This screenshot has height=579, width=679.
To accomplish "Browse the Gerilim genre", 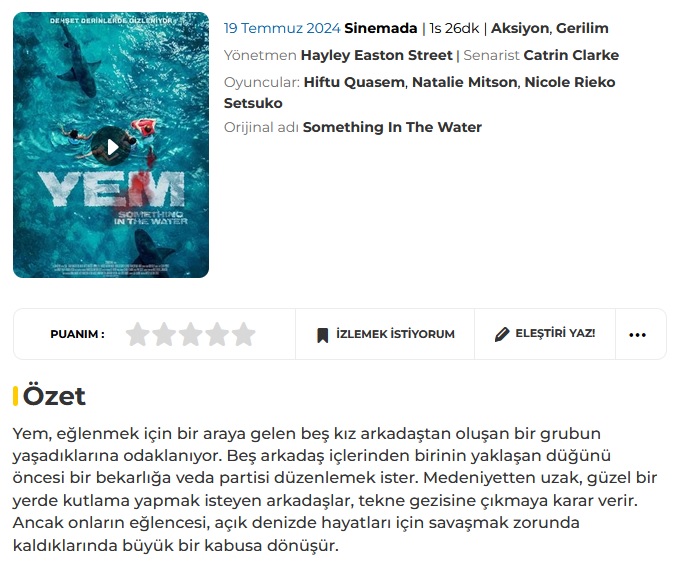I will pyautogui.click(x=582, y=28).
